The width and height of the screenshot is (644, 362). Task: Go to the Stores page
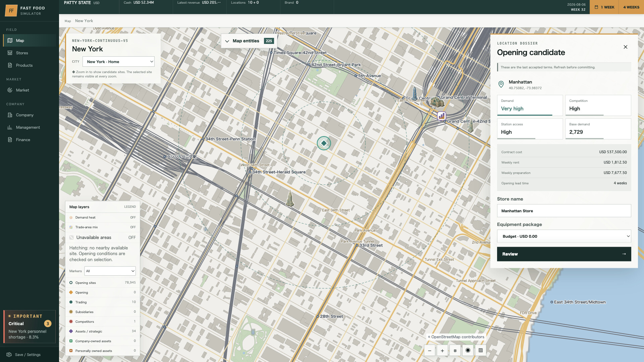click(30, 53)
